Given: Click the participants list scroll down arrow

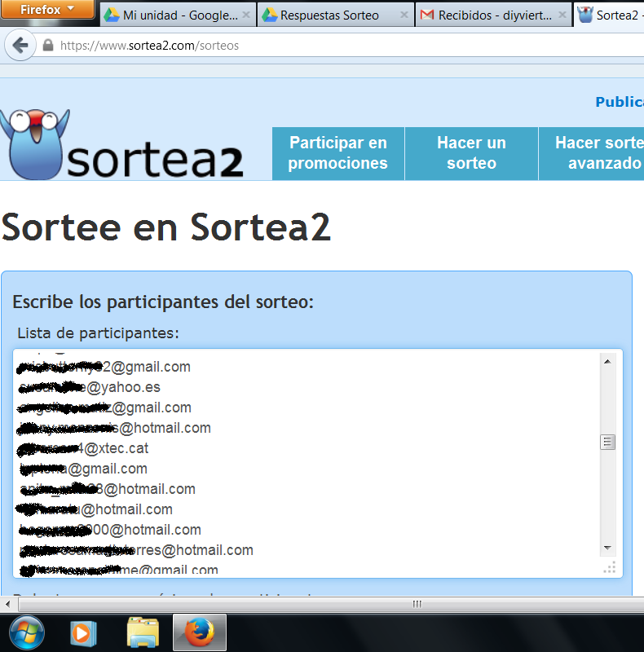Looking at the screenshot, I should coord(607,548).
